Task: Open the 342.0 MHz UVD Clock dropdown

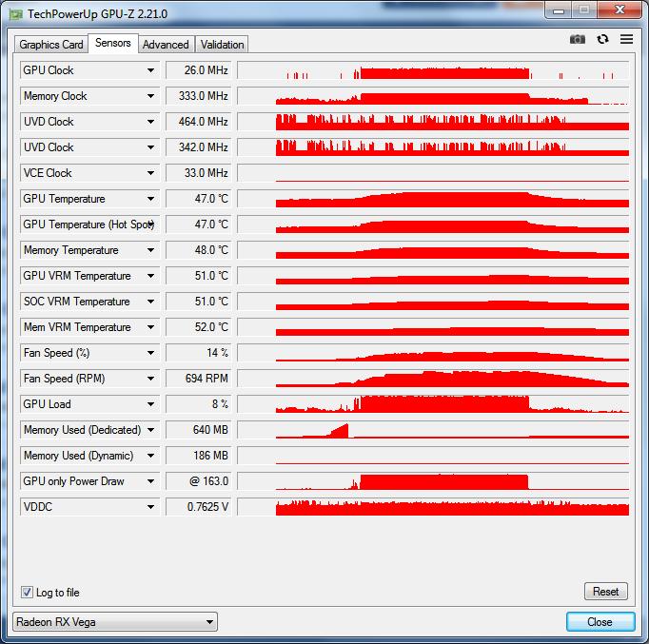Action: [x=150, y=147]
